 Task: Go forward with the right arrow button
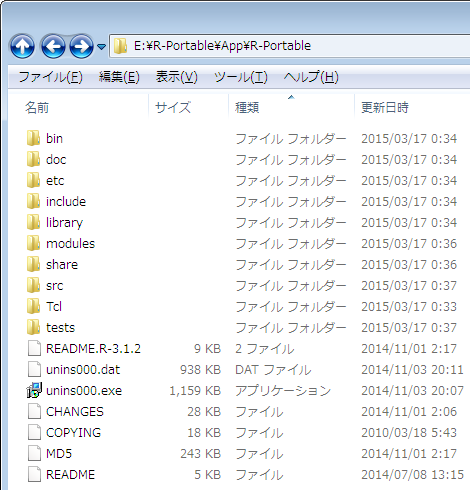[81, 46]
